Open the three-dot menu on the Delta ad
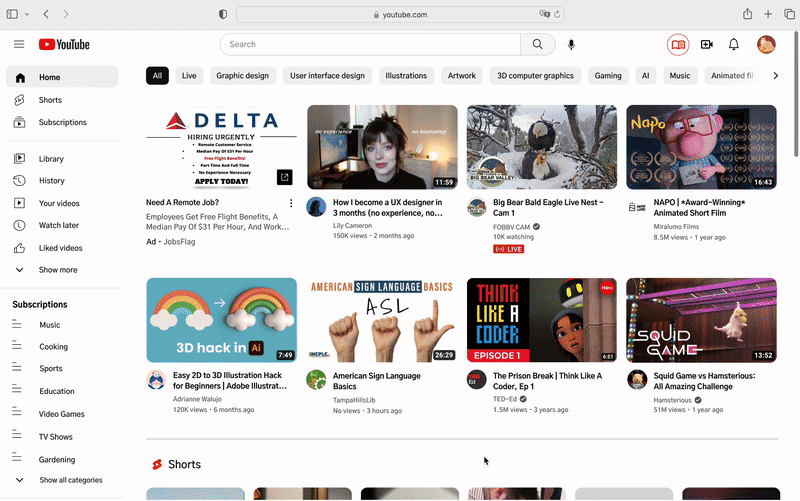Image resolution: width=800 pixels, height=501 pixels. tap(291, 203)
